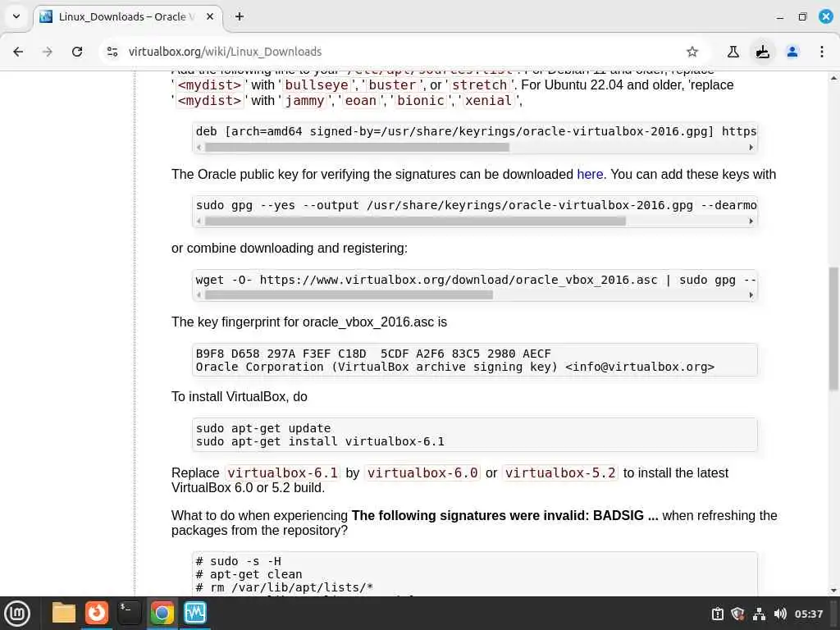
Task: Click the address bar URL field
Action: (396, 52)
